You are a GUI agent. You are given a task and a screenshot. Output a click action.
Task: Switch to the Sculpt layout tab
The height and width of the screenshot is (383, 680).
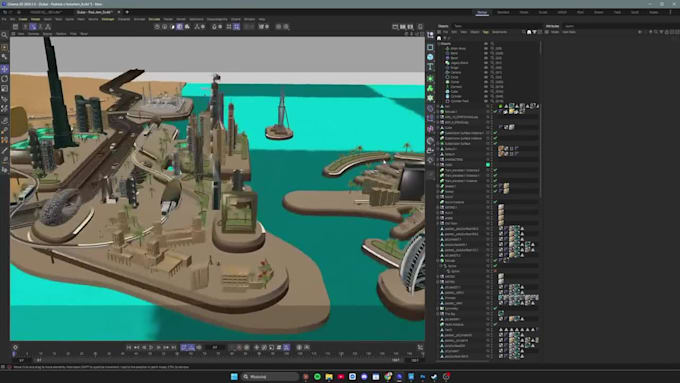543,12
